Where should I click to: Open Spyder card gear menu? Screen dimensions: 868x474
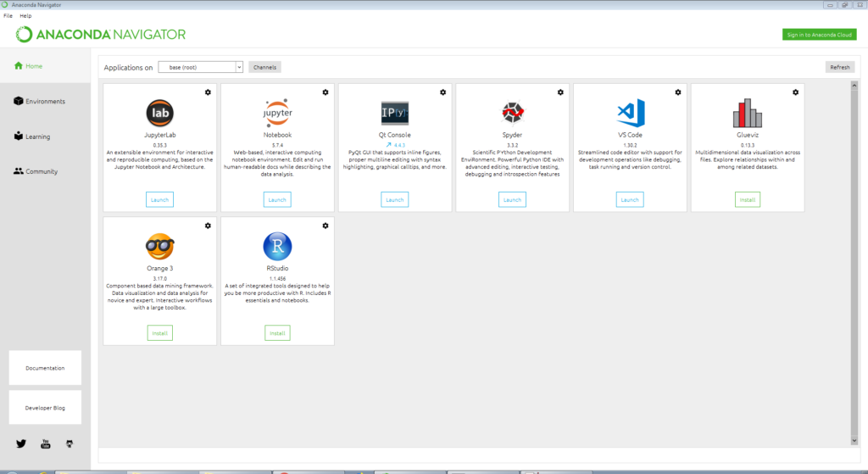coord(561,92)
